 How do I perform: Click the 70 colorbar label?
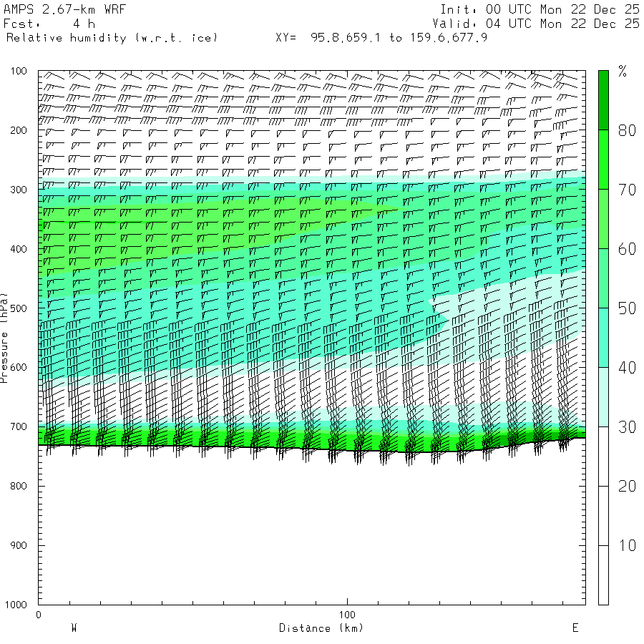(x=627, y=190)
